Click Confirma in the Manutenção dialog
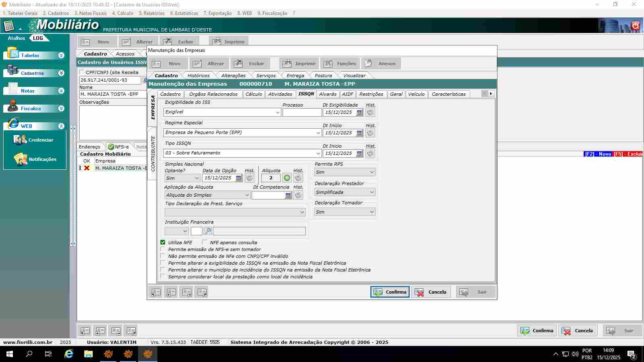Screen dimensions: 644x362 390,292
